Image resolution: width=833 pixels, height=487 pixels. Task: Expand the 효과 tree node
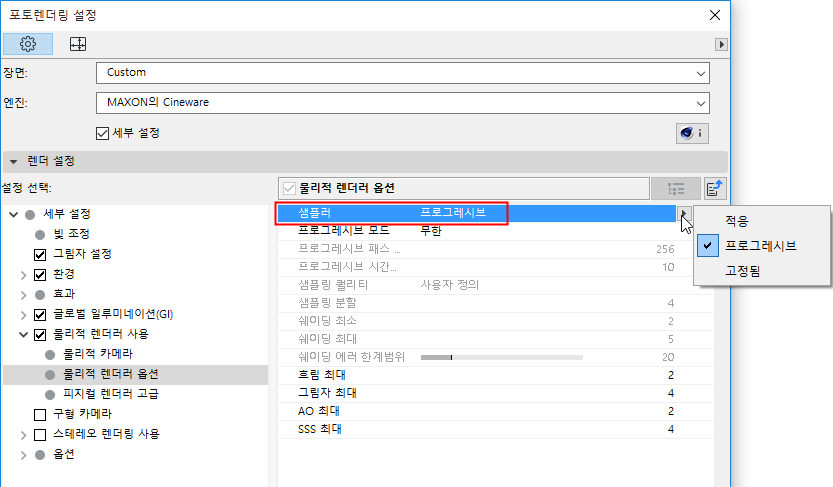point(23,294)
